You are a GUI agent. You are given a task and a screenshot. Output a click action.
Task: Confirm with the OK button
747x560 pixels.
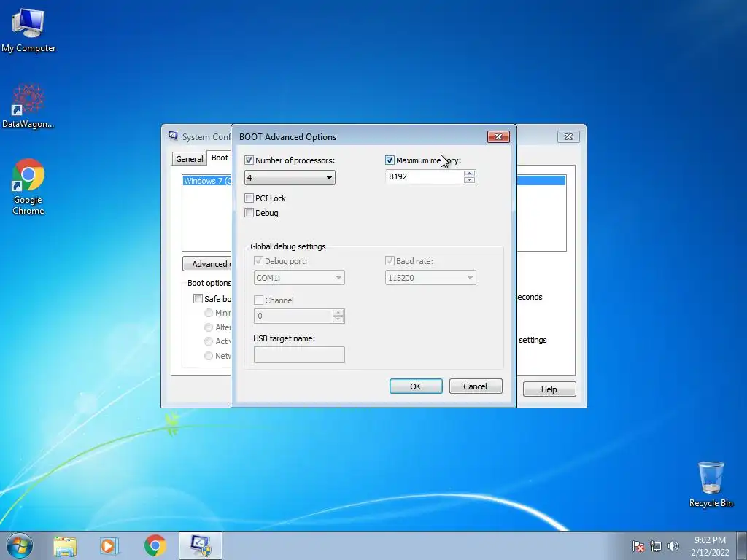(416, 386)
